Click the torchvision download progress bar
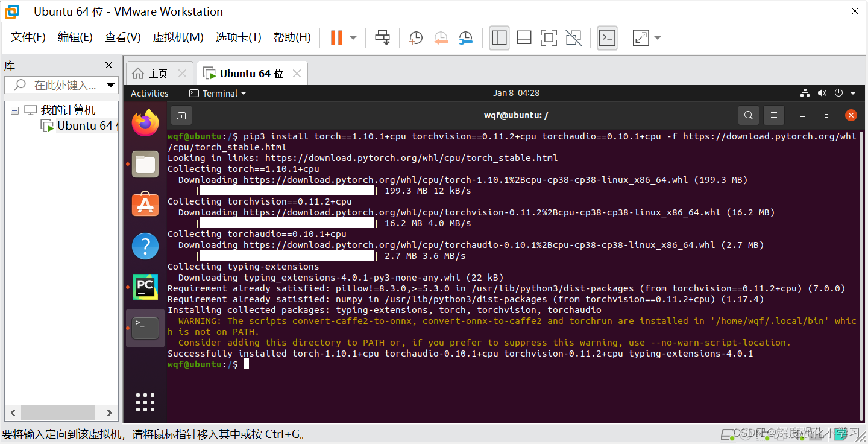 coord(287,223)
